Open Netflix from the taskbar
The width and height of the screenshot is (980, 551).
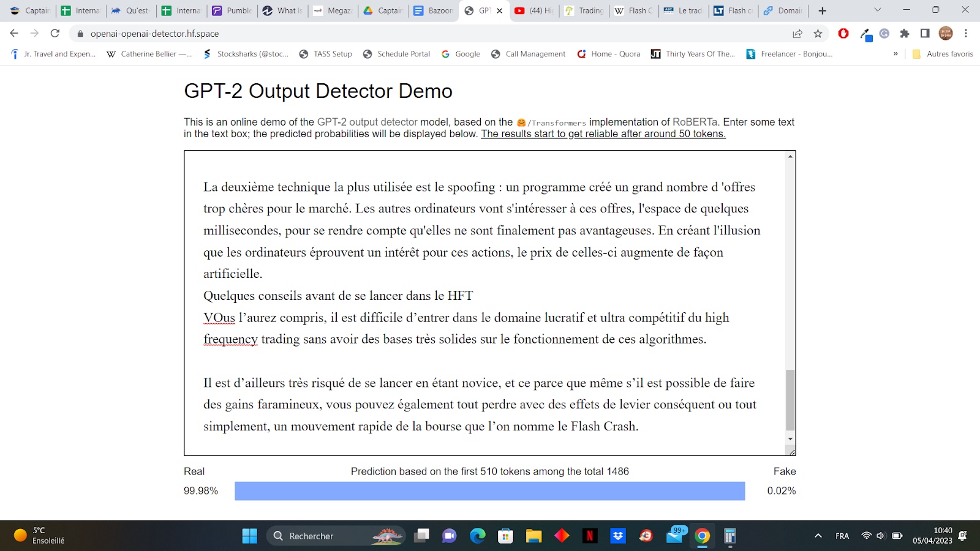pyautogui.click(x=590, y=536)
